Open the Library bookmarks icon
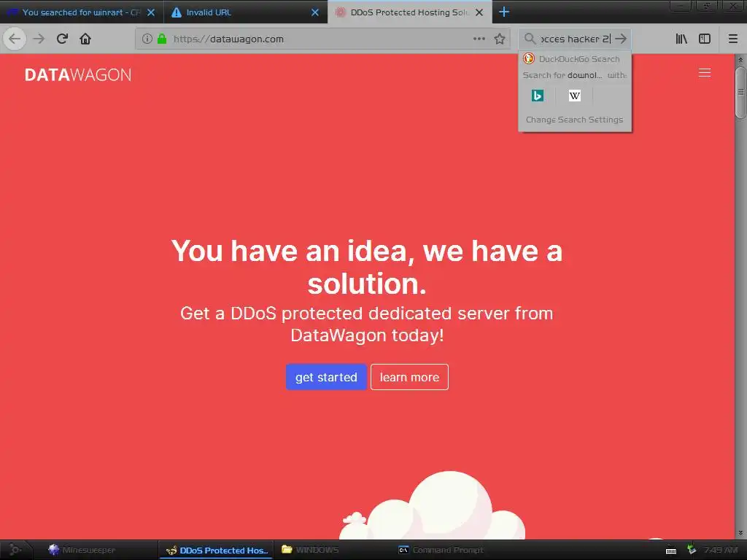Screen dimensions: 747x560 [681, 39]
